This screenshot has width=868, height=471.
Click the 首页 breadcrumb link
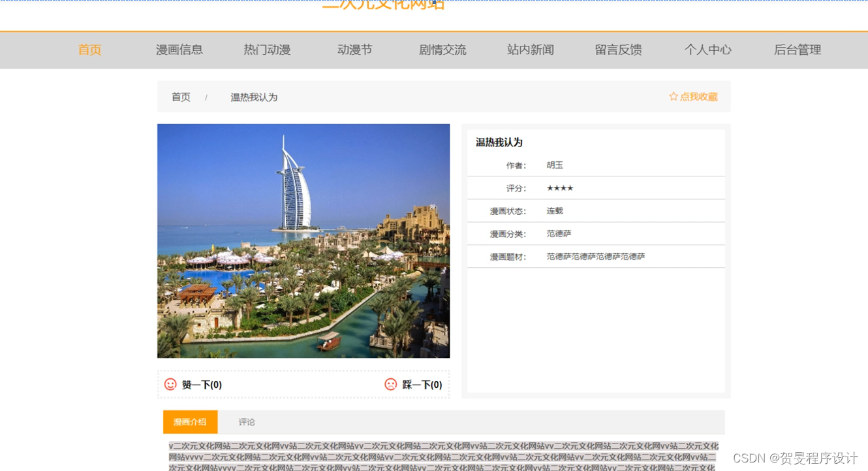(181, 97)
